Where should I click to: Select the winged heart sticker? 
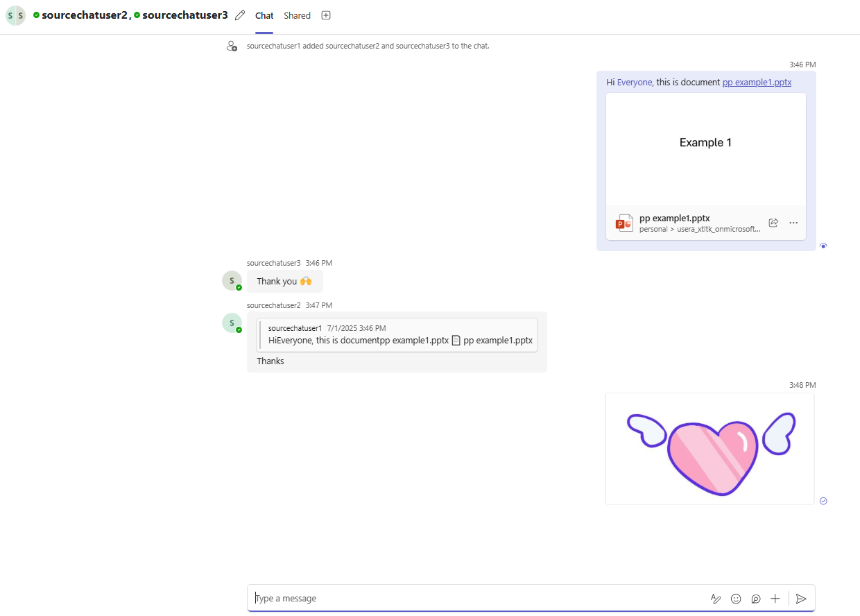[709, 448]
